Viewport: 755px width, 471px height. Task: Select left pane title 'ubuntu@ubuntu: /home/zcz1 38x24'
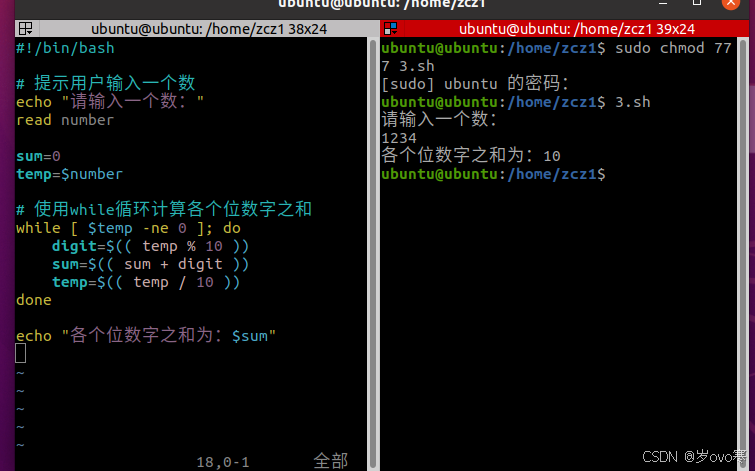pos(209,29)
